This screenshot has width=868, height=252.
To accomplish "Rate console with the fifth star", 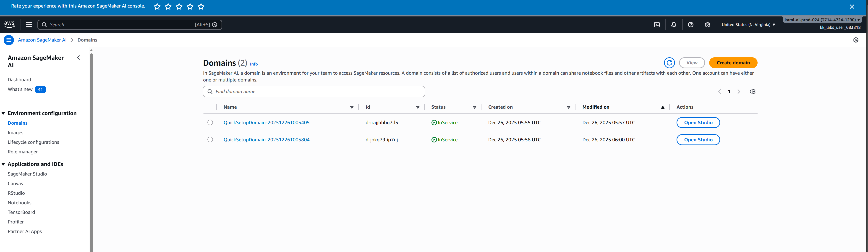I will click(201, 7).
